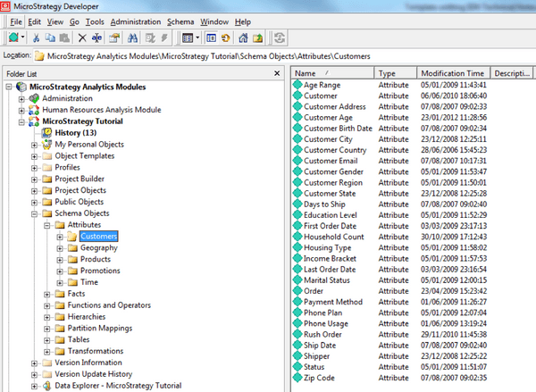
Task: Collapse the Schema Objects folder
Action: click(34, 214)
